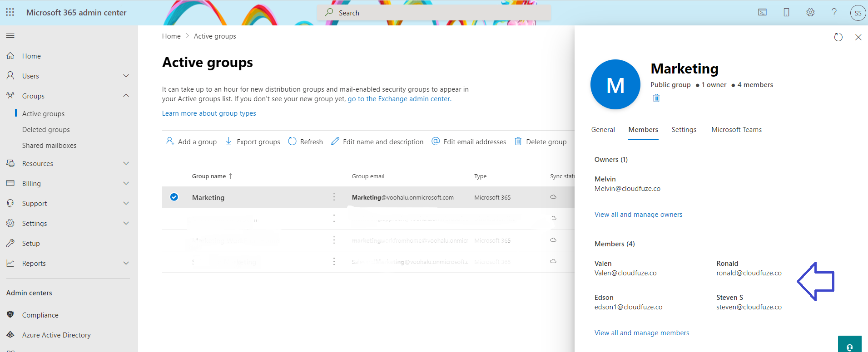Click the Users icon in sidebar
Viewport: 868px width, 352px height.
pos(10,76)
